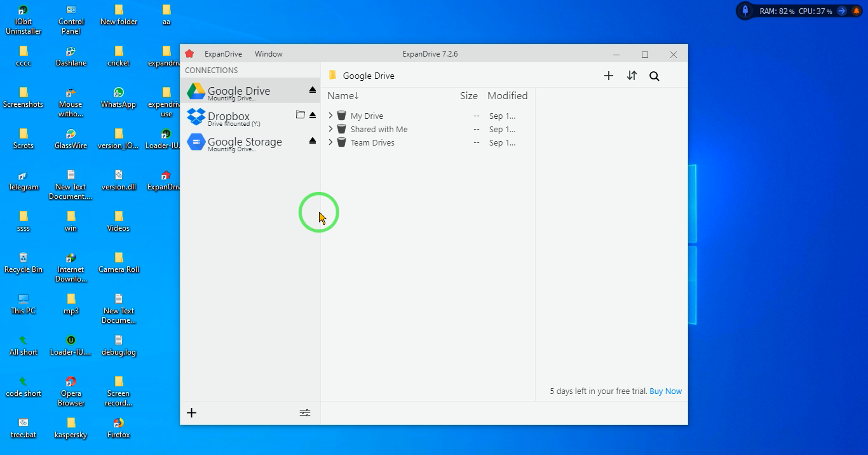Screen dimensions: 868x455
Task: Expand the Team Drives row
Action: (x=330, y=142)
